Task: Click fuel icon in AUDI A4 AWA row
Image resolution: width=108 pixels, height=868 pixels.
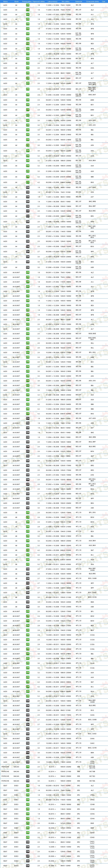Action: 28,68
